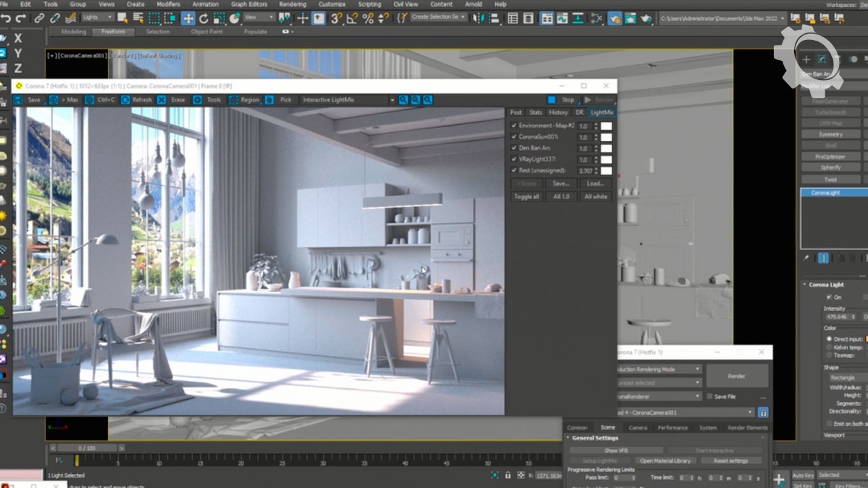The image size is (868, 488).
Task: Uncheck the Rest (unassigned) checkbox
Action: click(x=514, y=170)
